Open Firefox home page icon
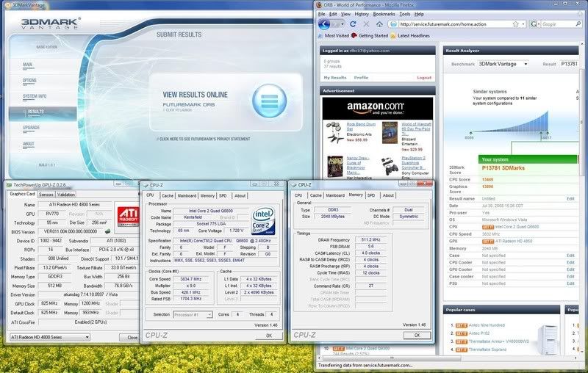 point(379,24)
